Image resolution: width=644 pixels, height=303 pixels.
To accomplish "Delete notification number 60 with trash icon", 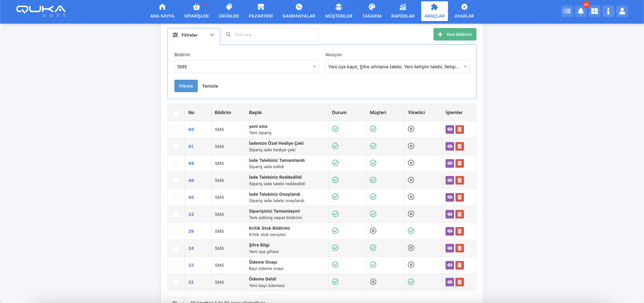I will tap(459, 129).
